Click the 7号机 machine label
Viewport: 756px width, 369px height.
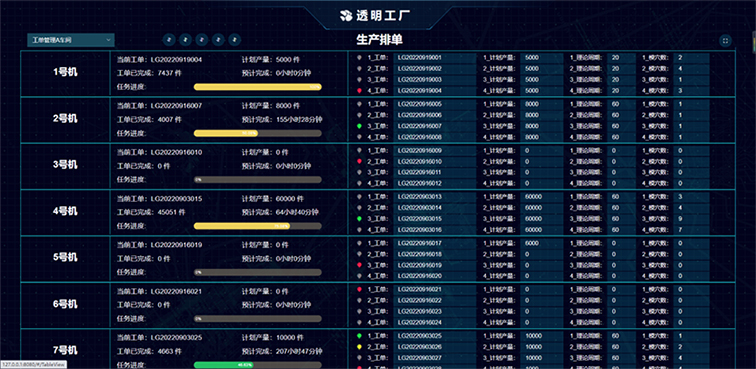pyautogui.click(x=65, y=350)
